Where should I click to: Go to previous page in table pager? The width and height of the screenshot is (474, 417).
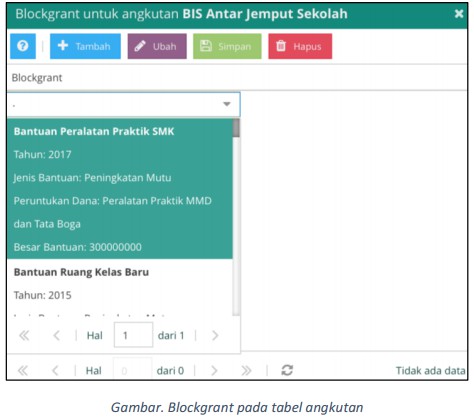pos(55,370)
